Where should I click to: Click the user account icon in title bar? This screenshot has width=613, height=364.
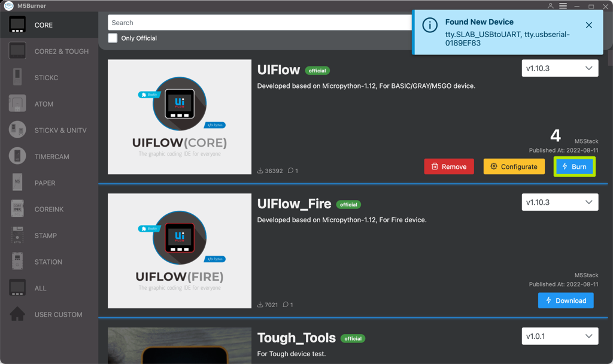pyautogui.click(x=551, y=6)
